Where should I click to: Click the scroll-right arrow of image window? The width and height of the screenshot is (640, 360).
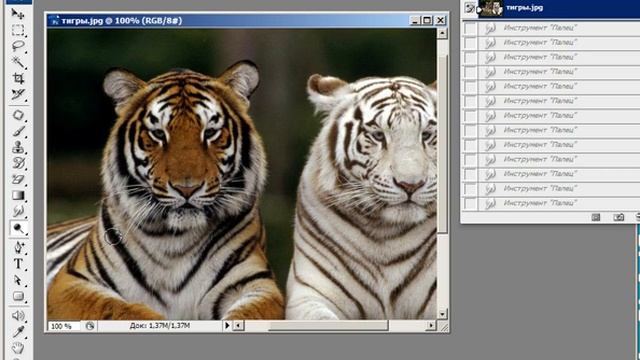431,326
